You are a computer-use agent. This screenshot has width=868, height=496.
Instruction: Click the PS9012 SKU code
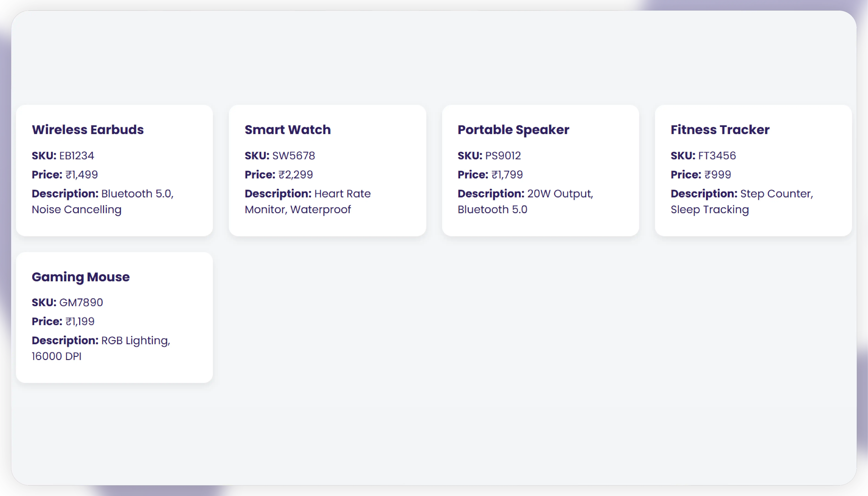pyautogui.click(x=503, y=156)
